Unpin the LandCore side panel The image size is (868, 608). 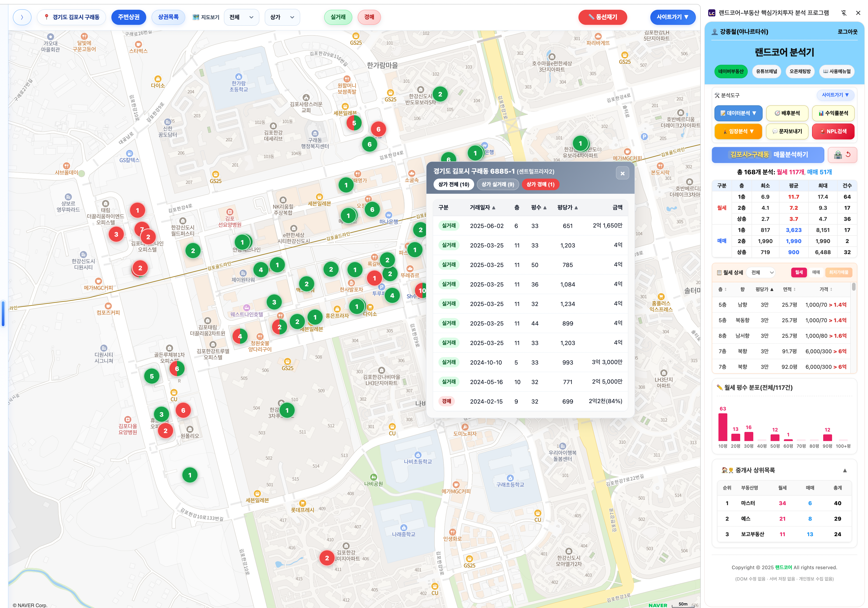tap(844, 13)
